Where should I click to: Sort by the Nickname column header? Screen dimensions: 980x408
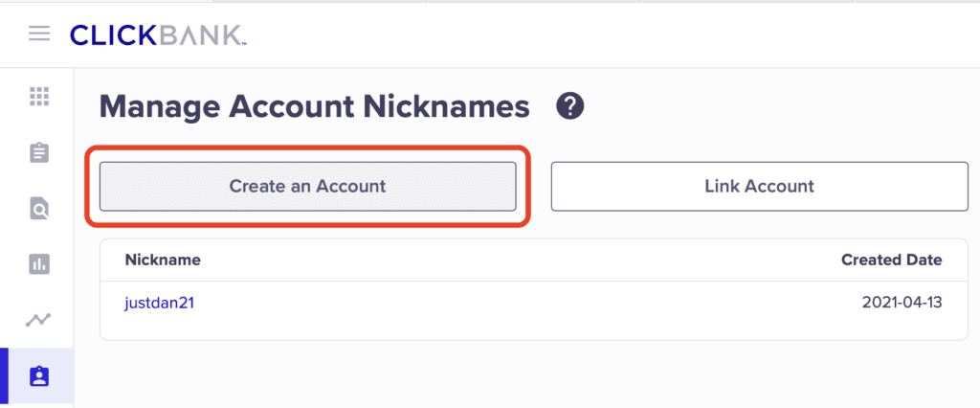tap(163, 260)
